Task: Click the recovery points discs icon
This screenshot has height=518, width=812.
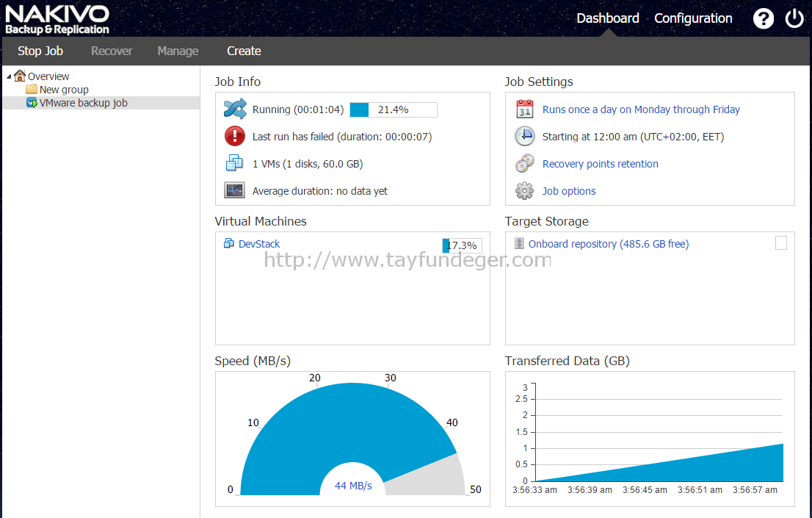Action: pyautogui.click(x=525, y=163)
